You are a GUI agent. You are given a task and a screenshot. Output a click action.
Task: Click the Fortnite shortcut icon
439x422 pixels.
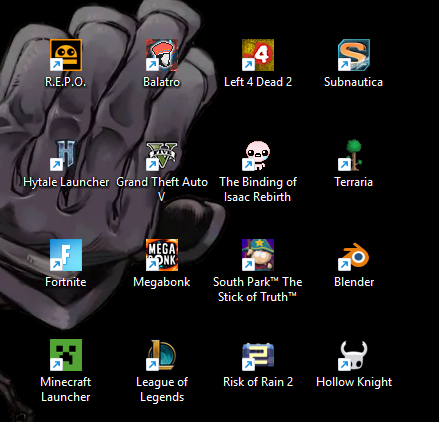pos(66,255)
